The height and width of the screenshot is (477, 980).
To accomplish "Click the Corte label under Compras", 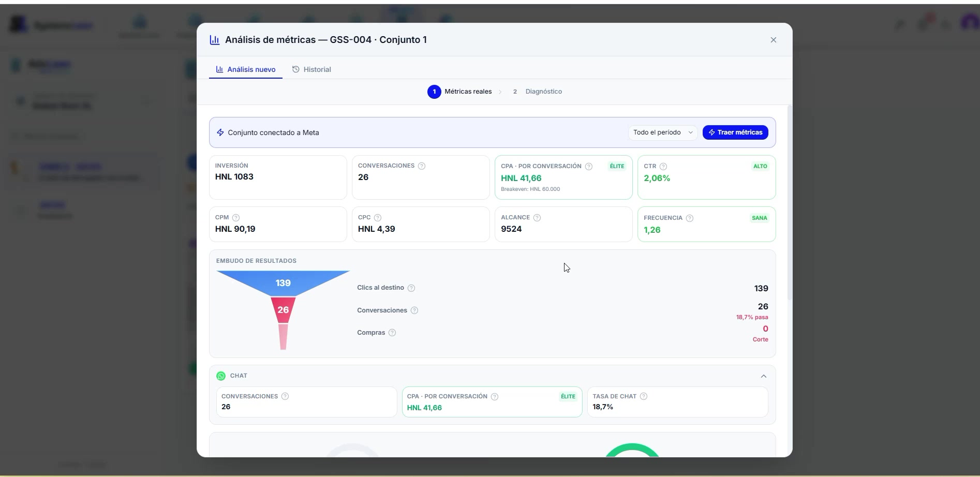I will 760,339.
